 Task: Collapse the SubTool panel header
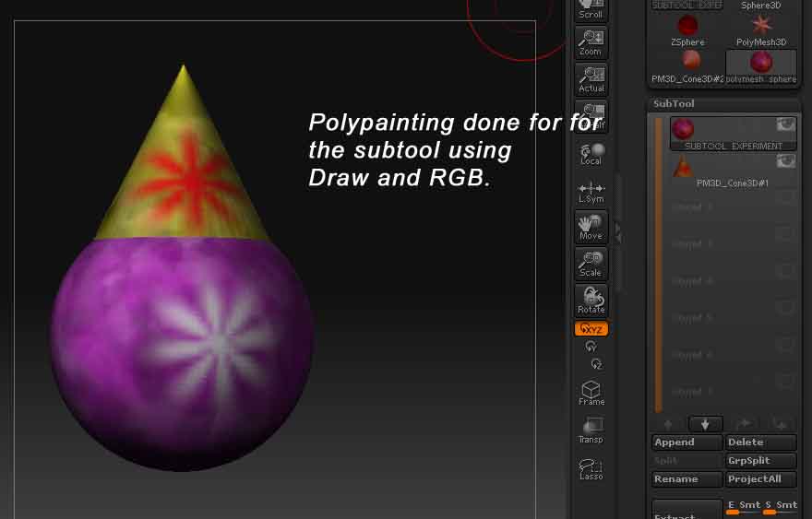click(x=724, y=104)
